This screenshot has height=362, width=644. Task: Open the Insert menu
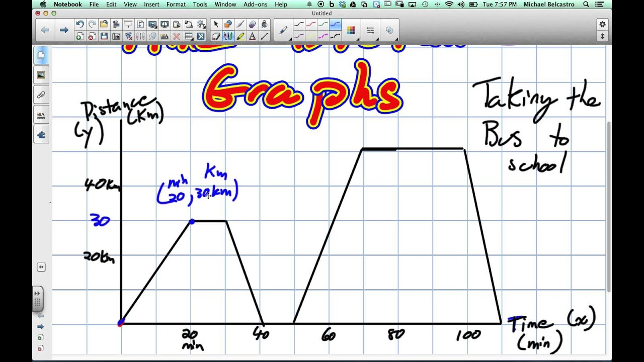[x=151, y=5]
